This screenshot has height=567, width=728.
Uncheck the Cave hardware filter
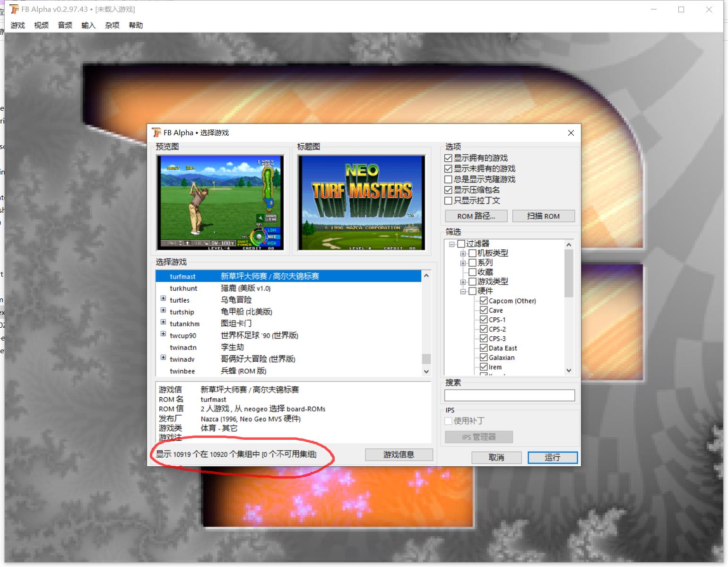(x=484, y=310)
